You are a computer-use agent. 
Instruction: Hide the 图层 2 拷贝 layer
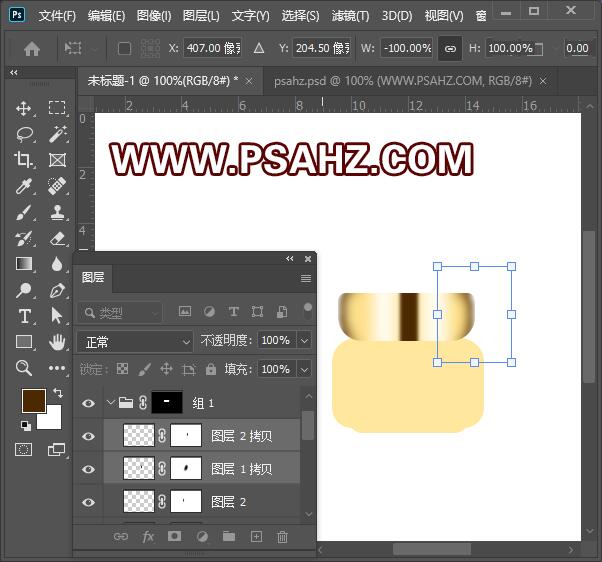[88, 436]
